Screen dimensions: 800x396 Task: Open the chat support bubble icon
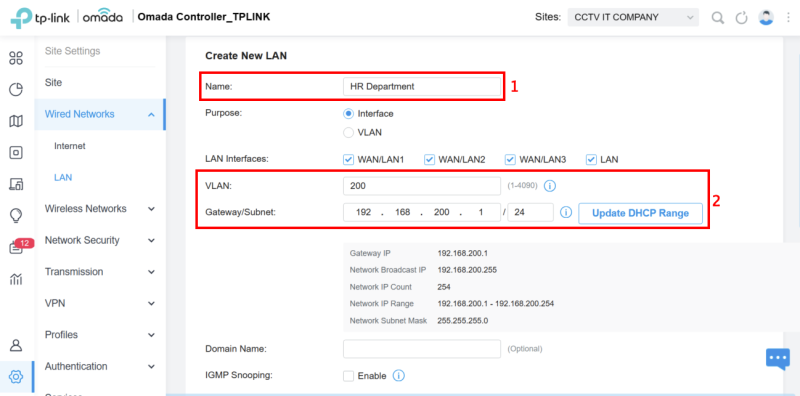click(778, 360)
